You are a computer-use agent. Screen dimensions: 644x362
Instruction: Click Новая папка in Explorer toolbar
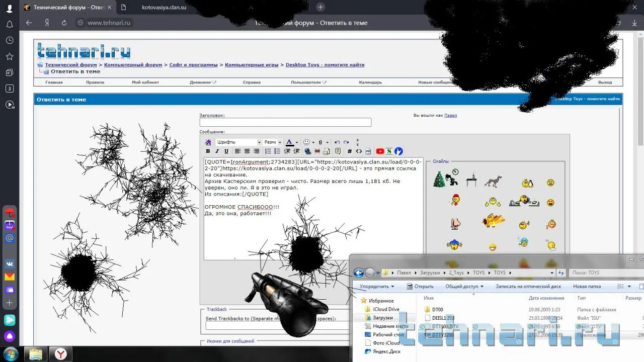587,287
